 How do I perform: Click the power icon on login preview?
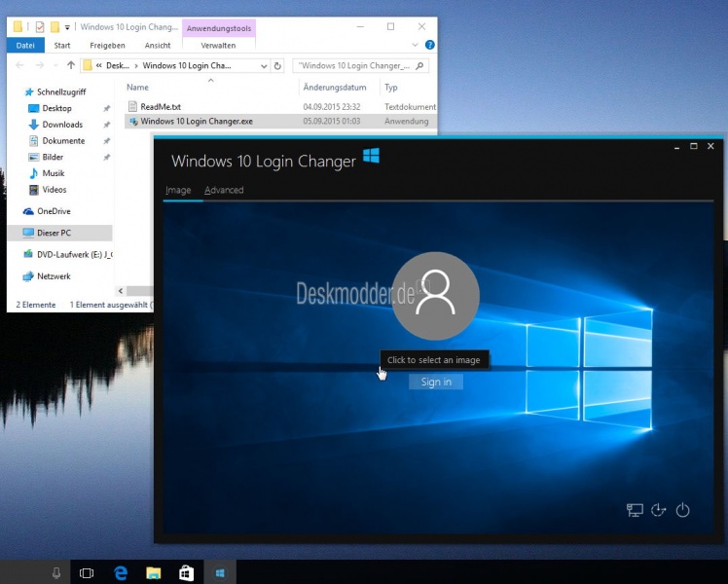point(682,509)
